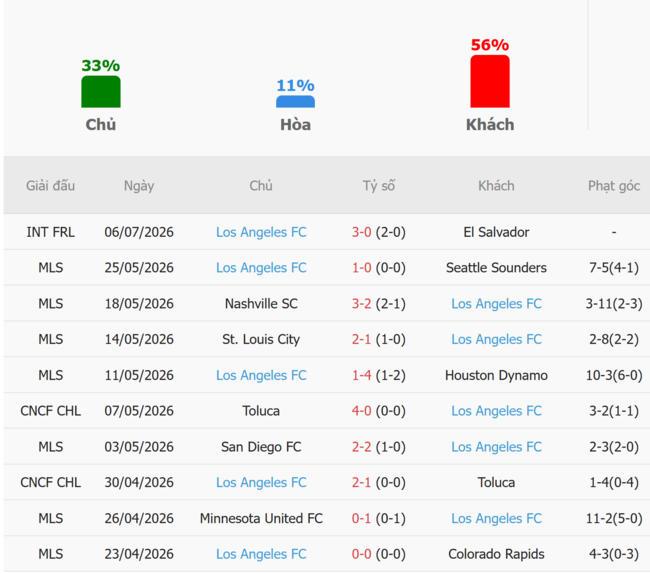Image resolution: width=650 pixels, height=574 pixels.
Task: Open Los Angeles FC link versus Seattle Sounders
Action: pos(261,268)
